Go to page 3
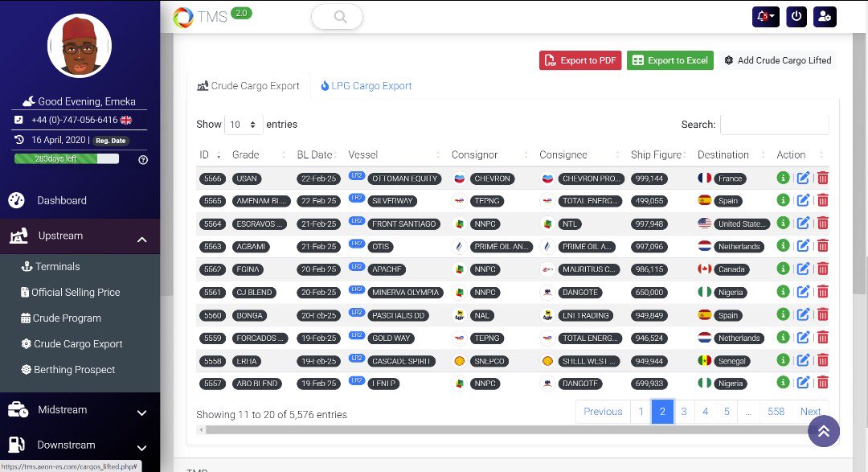The height and width of the screenshot is (472, 868). click(x=684, y=412)
